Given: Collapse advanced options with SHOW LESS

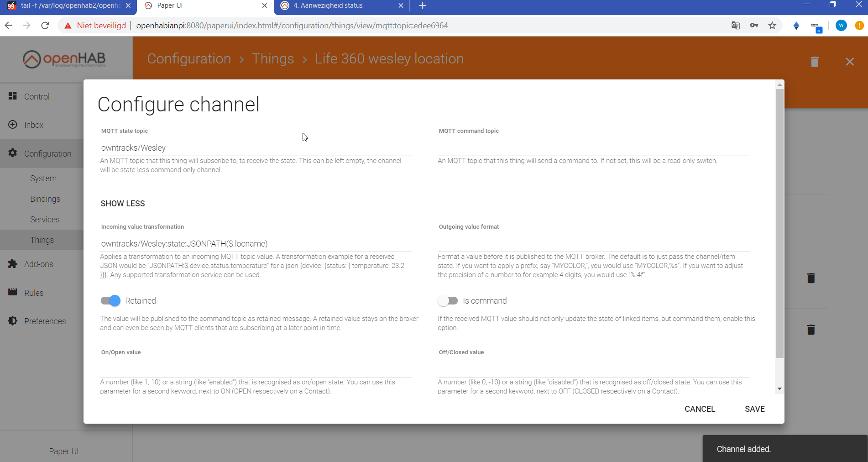Looking at the screenshot, I should [123, 204].
